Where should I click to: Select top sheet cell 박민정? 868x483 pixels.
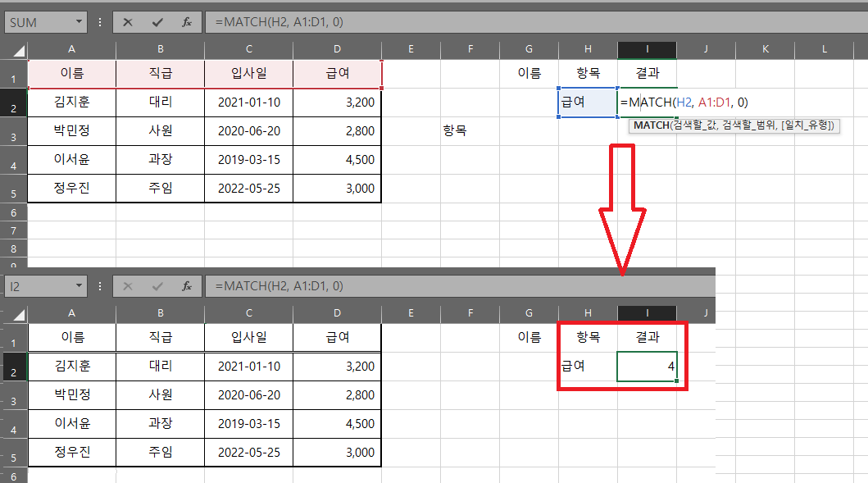(x=72, y=131)
